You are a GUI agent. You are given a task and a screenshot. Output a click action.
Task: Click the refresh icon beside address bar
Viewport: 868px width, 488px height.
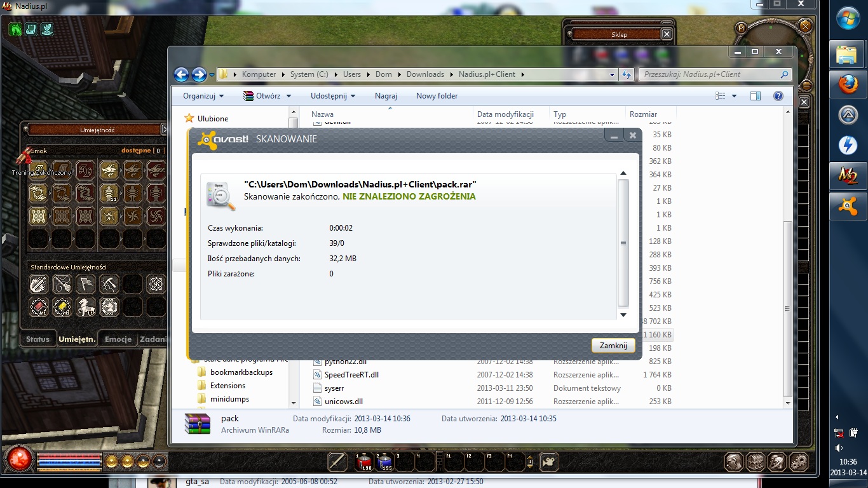click(x=627, y=74)
